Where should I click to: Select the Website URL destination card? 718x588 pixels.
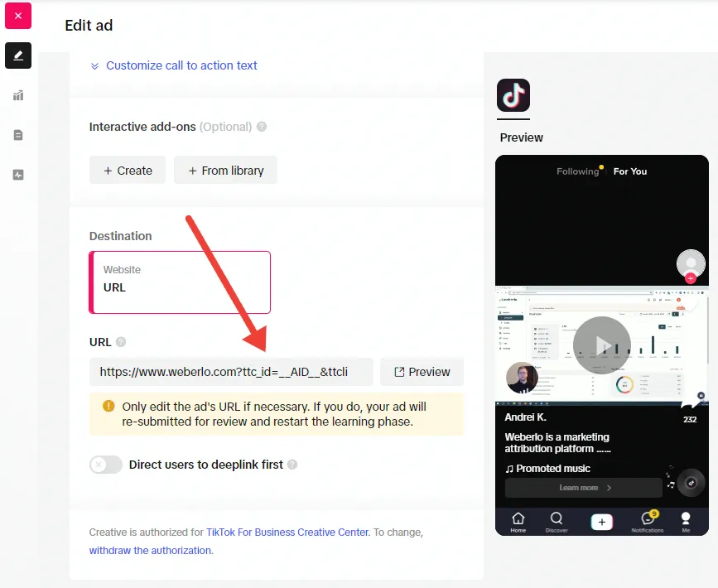[180, 282]
